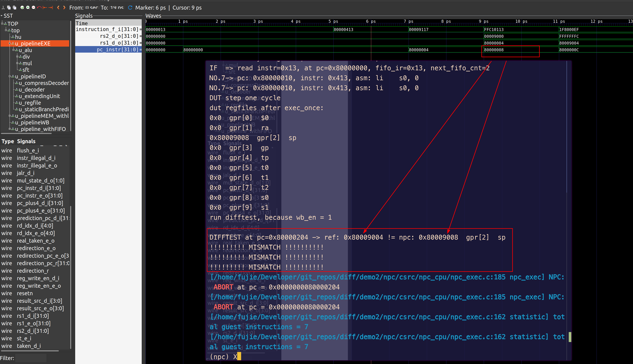633x364 pixels.
Task: Click the SST tree vertical scrollbar
Action: (x=71, y=76)
